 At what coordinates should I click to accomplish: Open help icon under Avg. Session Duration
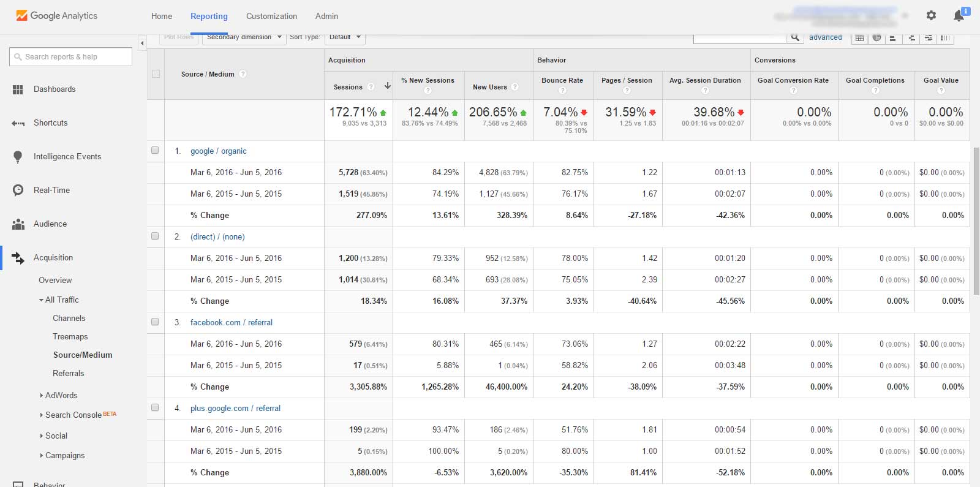705,91
